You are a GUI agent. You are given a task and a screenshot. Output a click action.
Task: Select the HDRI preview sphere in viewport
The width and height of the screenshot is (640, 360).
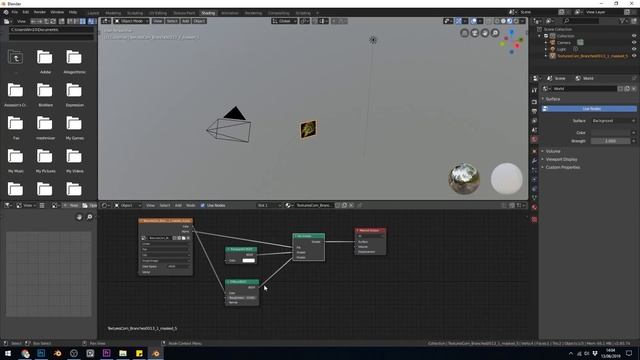[464, 179]
